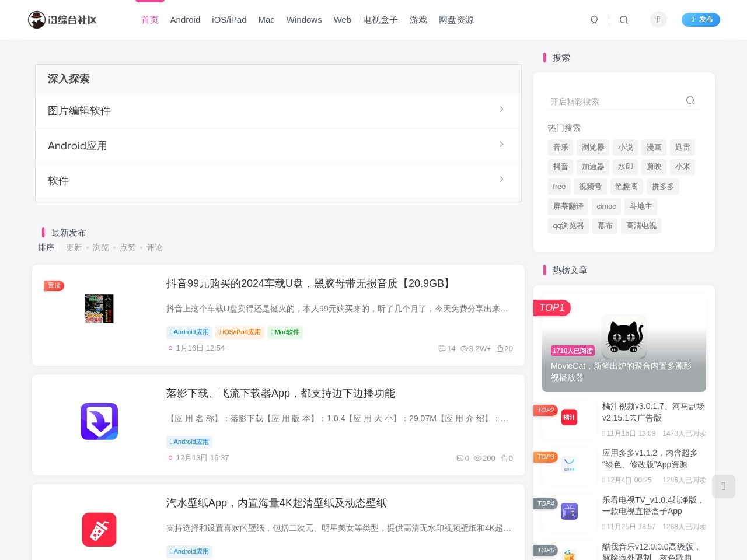This screenshot has width=747, height=560.
Task: Click the Android应用 tag on 汽水壁纸 post
Action: tap(189, 551)
